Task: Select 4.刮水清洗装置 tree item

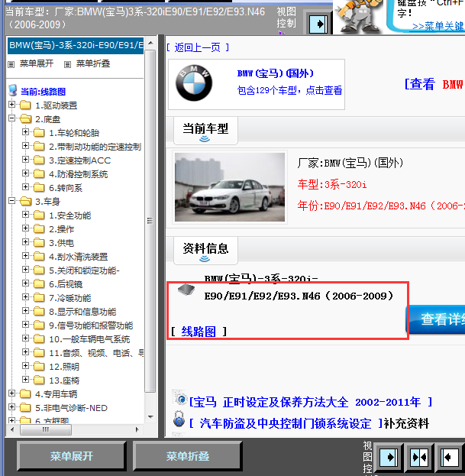Action: [78, 257]
